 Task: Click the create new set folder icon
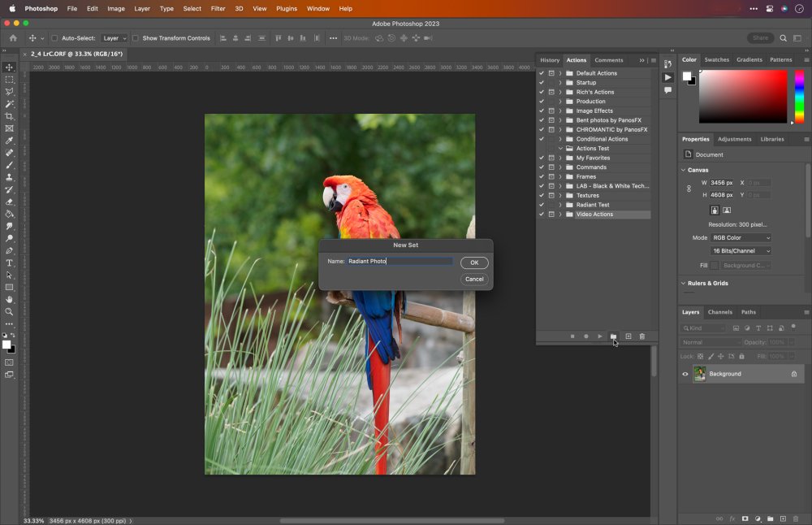tap(614, 336)
